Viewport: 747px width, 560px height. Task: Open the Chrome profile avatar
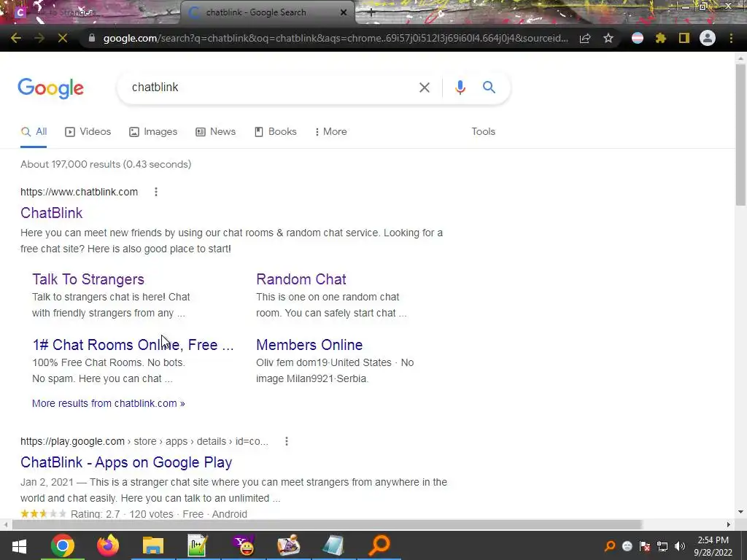(x=708, y=38)
